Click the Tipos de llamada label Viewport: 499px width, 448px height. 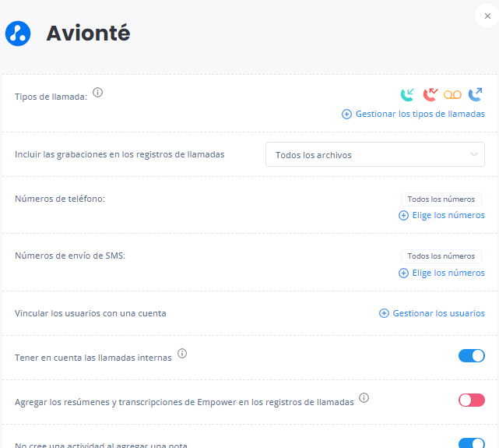pos(51,97)
